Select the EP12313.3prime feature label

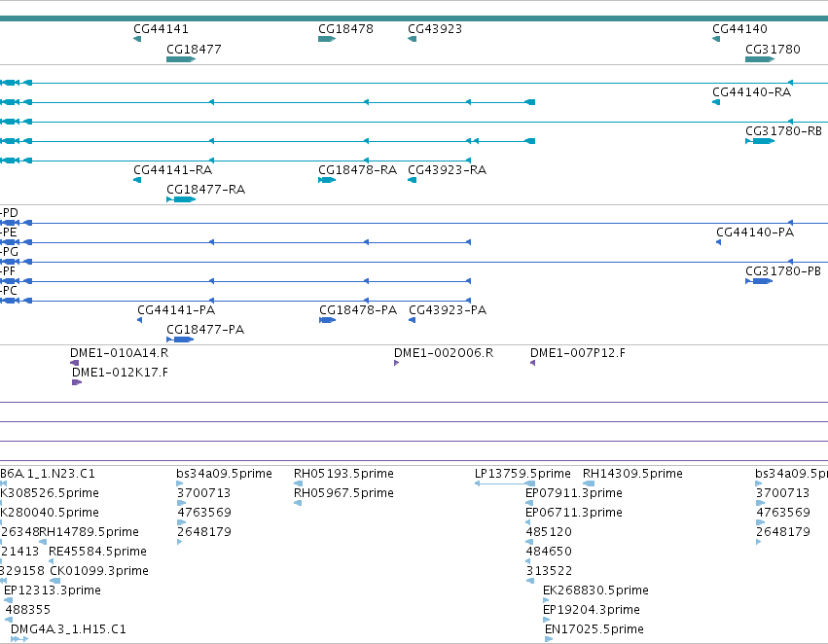pyautogui.click(x=53, y=590)
